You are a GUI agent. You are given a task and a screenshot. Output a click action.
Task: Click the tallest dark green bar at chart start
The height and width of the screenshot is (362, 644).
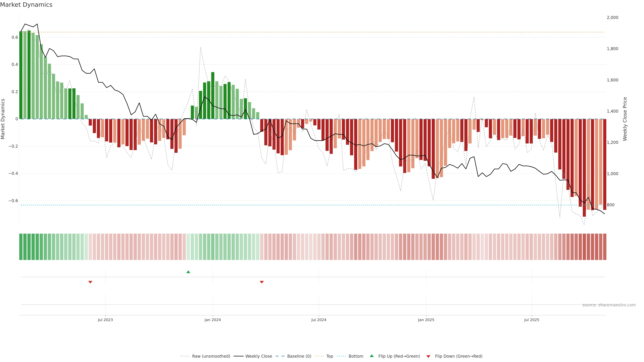pos(29,75)
